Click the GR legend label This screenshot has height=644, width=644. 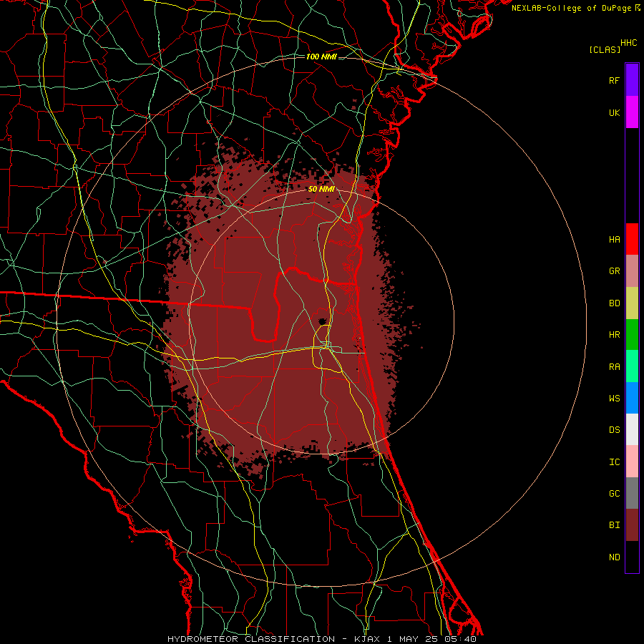614,271
